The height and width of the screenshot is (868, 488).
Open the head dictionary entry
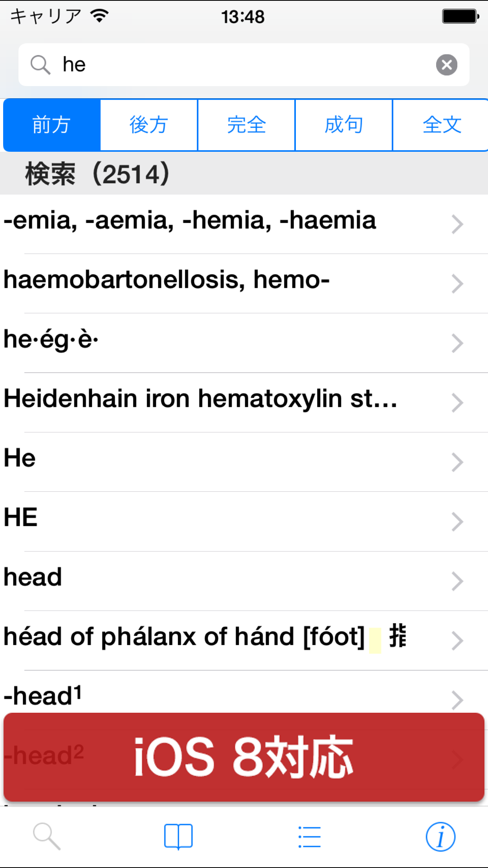coord(33,577)
